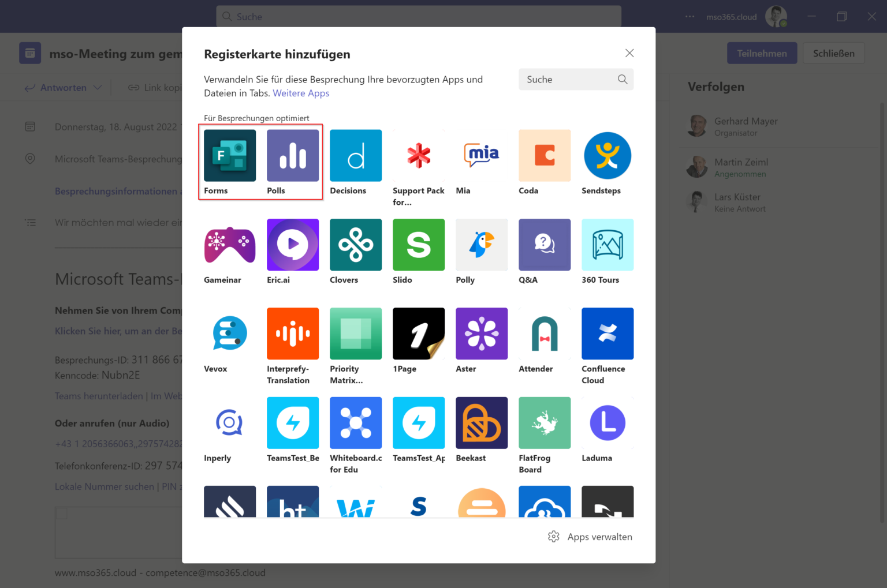Add Whiteboard.c for Edu app
This screenshot has width=887, height=588.
[x=355, y=423]
